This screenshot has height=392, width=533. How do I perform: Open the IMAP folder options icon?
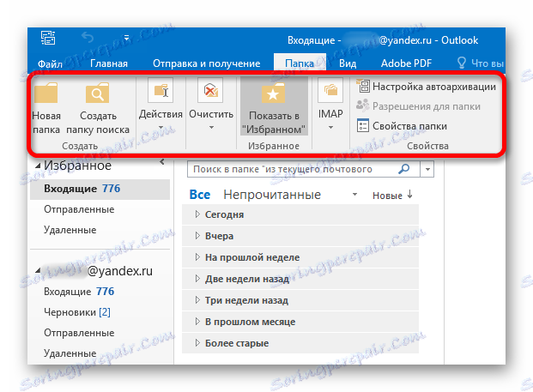point(330,90)
